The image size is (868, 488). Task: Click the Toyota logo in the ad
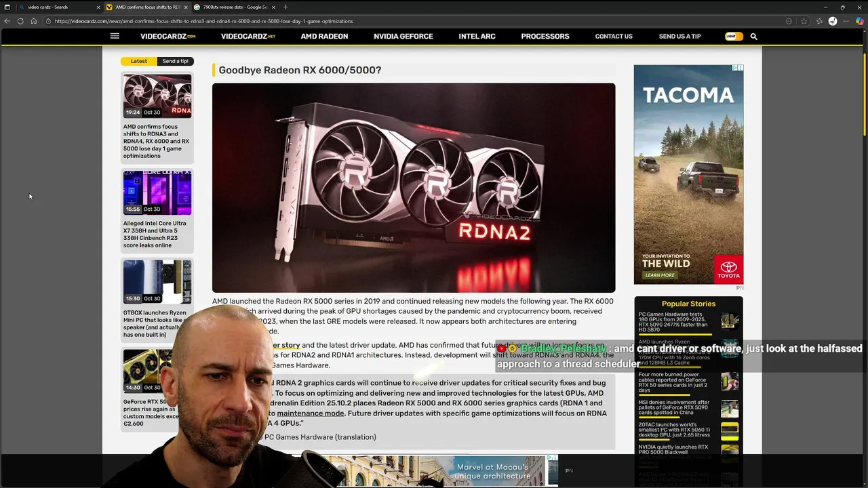tap(729, 269)
